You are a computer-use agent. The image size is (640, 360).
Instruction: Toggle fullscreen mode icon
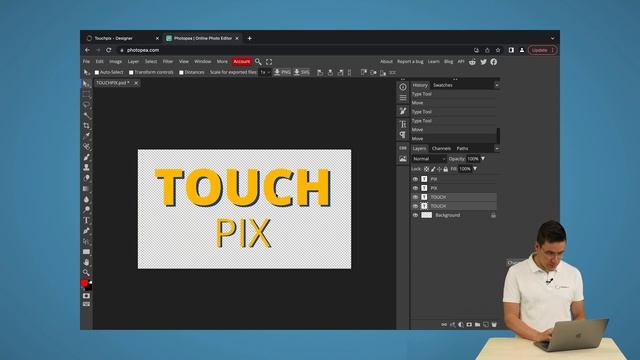tap(269, 62)
